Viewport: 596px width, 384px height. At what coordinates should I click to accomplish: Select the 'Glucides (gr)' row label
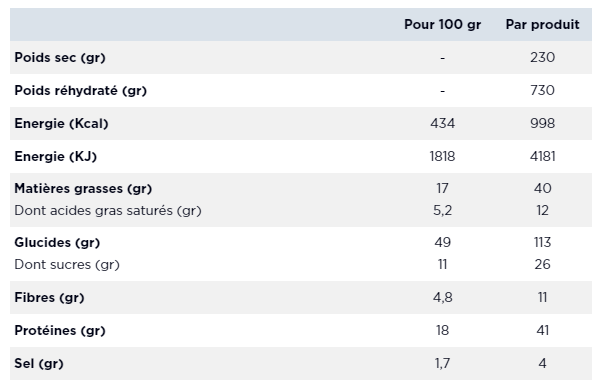(57, 243)
